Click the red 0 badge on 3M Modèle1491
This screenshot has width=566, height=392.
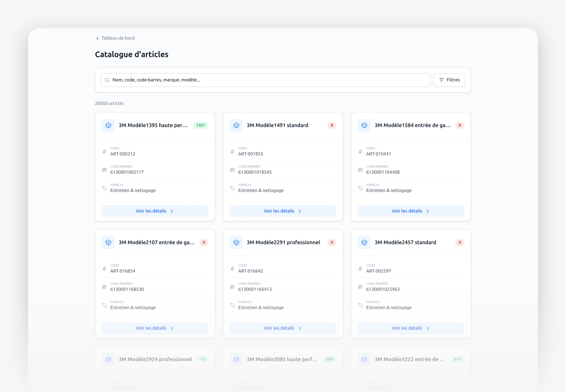[x=332, y=125]
